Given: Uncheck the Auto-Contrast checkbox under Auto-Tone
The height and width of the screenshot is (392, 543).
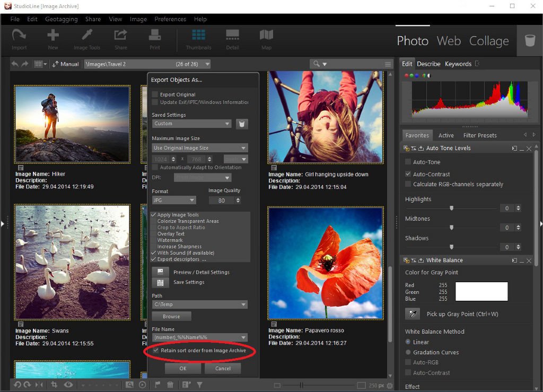Looking at the screenshot, I should (408, 174).
